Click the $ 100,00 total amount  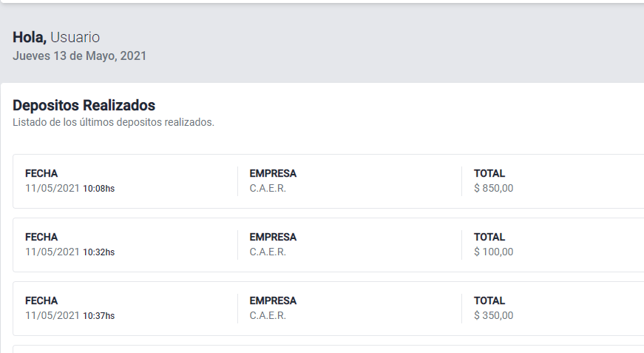[493, 252]
